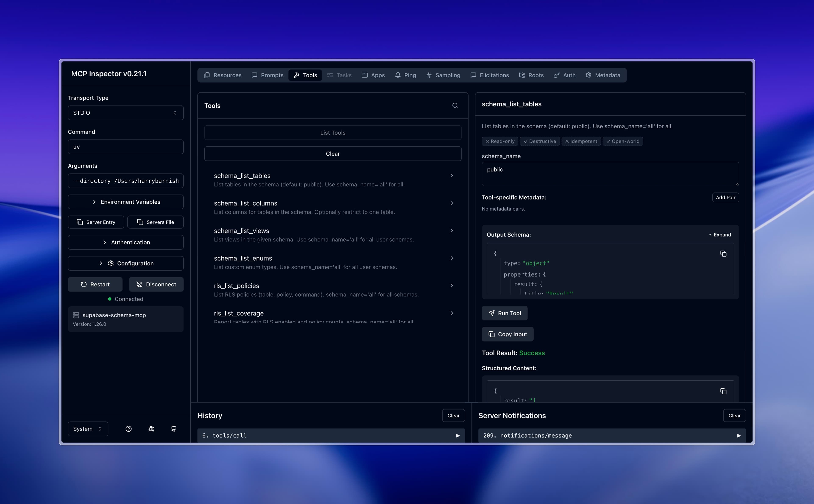Open the Sampling tab
This screenshot has width=814, height=504.
[443, 75]
